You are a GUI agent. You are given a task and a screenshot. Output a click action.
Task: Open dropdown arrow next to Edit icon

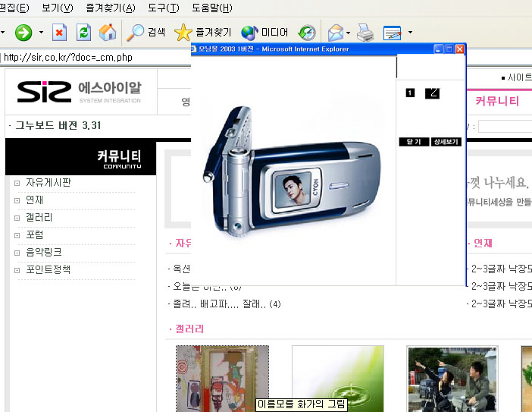(x=410, y=33)
